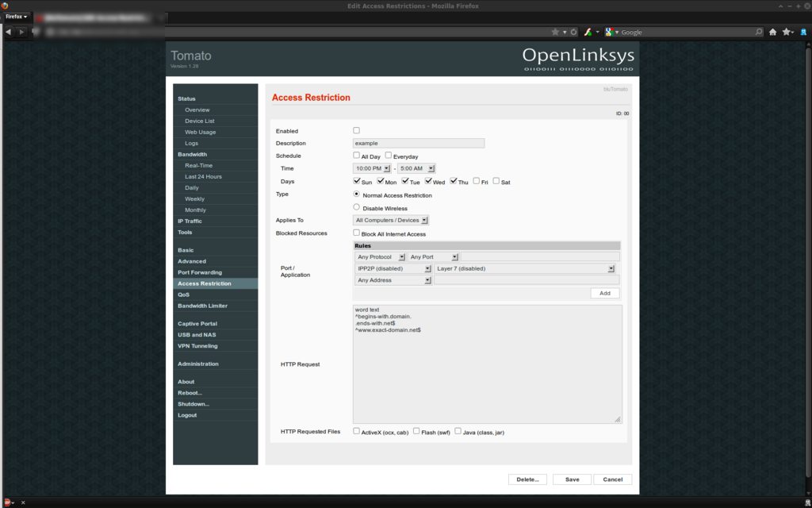Open the Firefox application menu
The image size is (812, 508).
(x=16, y=17)
